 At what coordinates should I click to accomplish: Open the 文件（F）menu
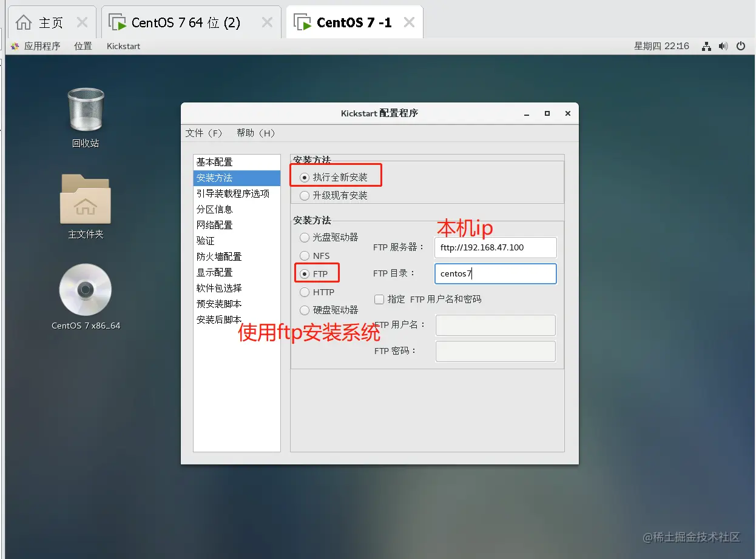click(204, 133)
